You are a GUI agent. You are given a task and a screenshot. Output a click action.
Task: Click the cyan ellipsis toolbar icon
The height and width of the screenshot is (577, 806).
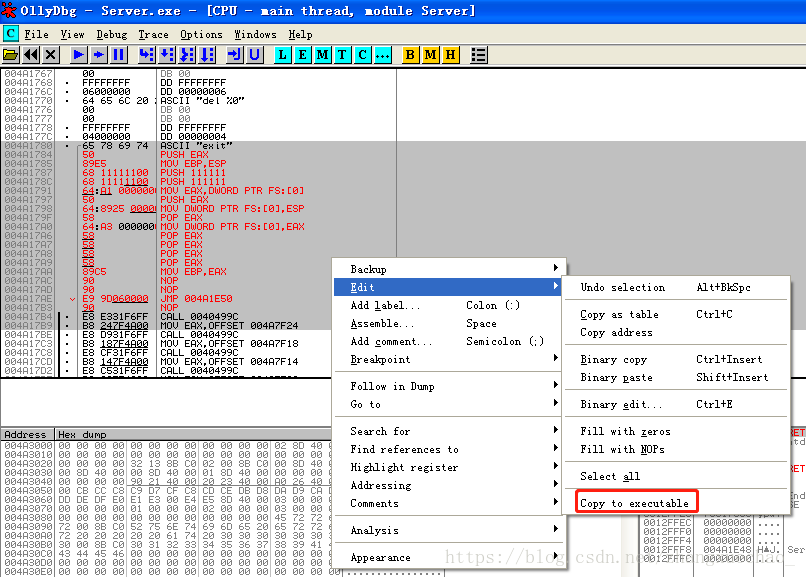click(382, 54)
